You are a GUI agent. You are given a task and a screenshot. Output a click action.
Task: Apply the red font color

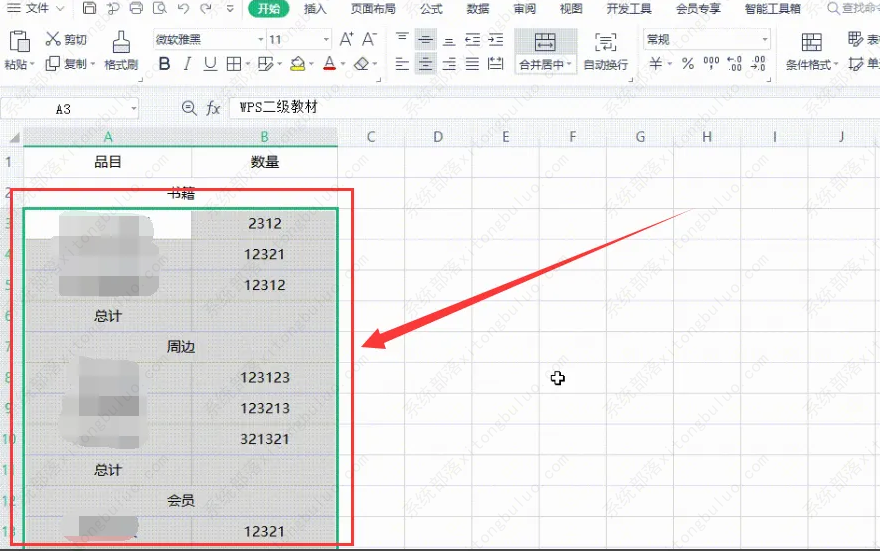coord(329,64)
